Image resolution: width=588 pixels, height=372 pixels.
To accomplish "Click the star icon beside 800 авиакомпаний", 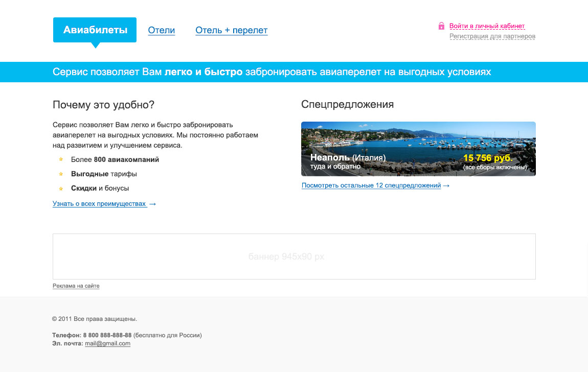I will [61, 159].
